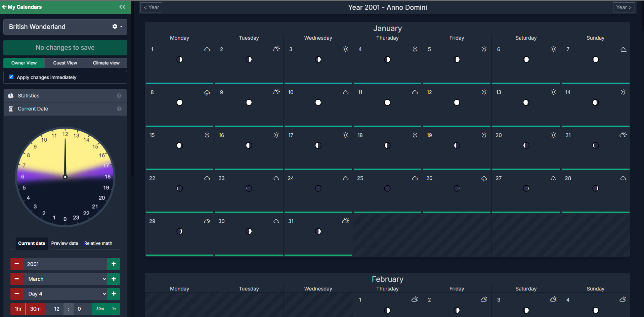Click the new moon icon on January 24

(318, 188)
